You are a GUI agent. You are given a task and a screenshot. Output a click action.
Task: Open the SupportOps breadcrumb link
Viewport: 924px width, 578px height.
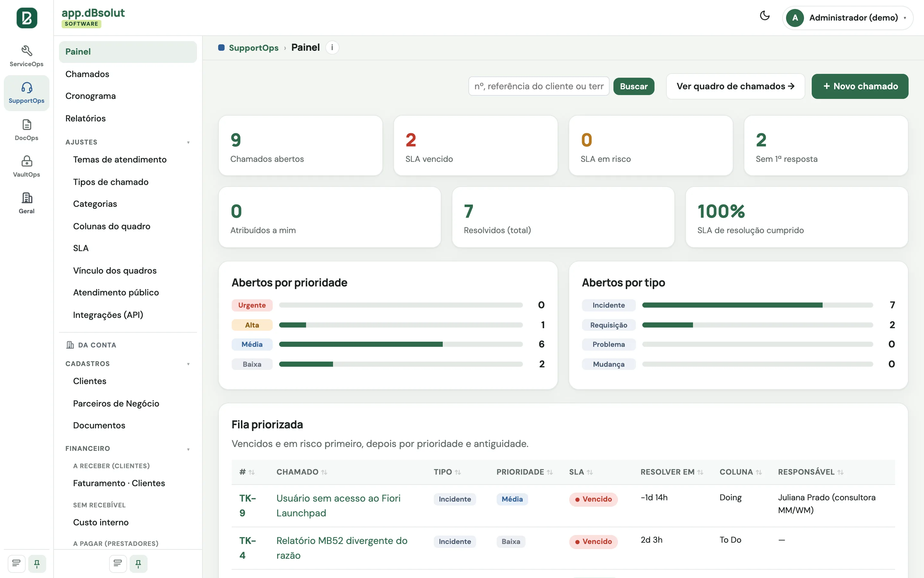coord(253,48)
